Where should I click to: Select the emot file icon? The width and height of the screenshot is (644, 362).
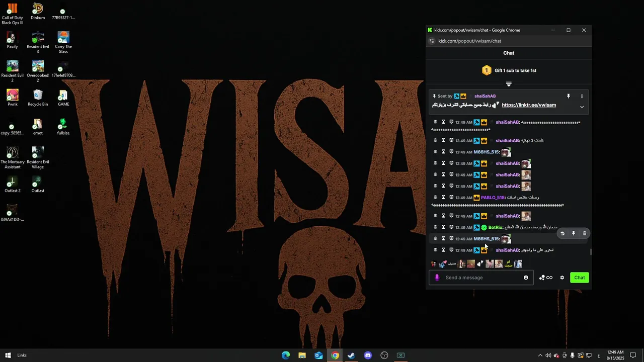(38, 127)
